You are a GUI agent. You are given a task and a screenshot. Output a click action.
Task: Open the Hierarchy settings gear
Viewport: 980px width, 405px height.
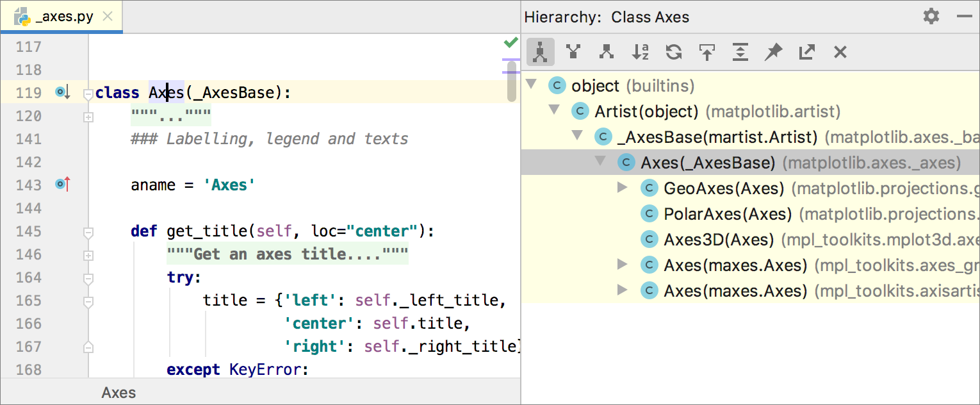click(x=930, y=17)
